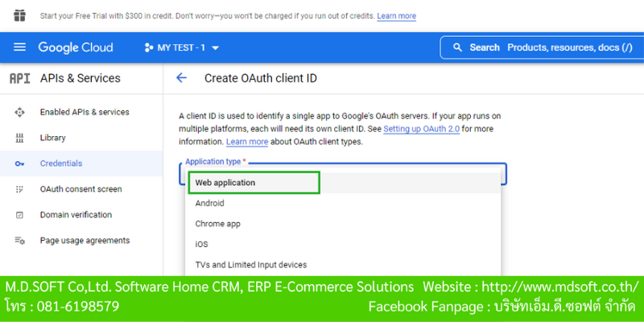Viewport: 644px width, 322px height.
Task: Click the OAuth consent screen icon
Action: tap(19, 189)
